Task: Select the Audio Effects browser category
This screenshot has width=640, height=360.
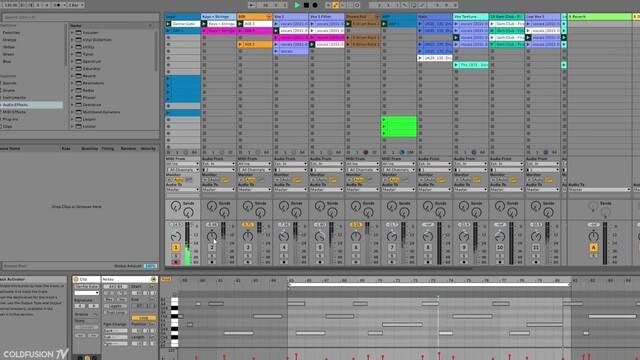Action: pyautogui.click(x=32, y=105)
